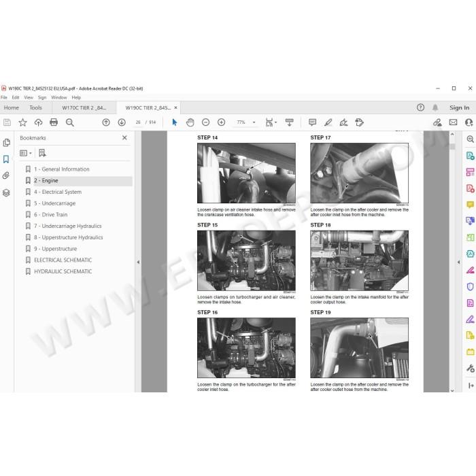The height and width of the screenshot is (476, 476).
Task: Click the STEP 18 engine photo
Action: [x=360, y=260]
